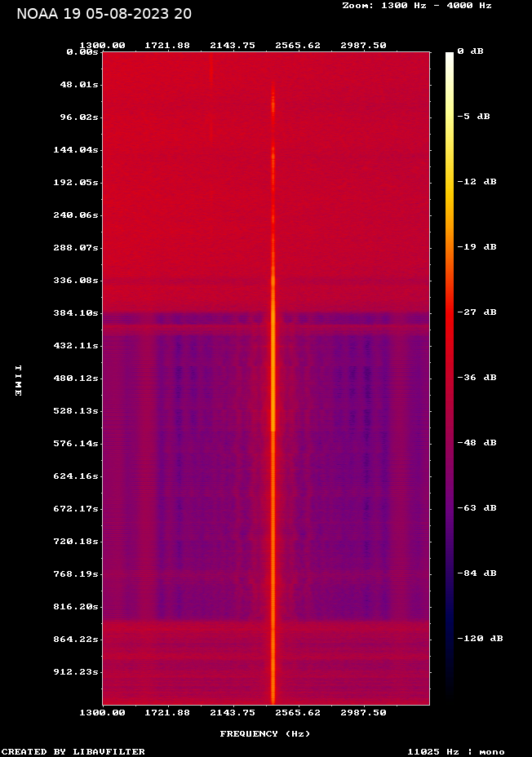Click the 528.13s time axis marker
This screenshot has height=757, width=532.
coord(76,411)
